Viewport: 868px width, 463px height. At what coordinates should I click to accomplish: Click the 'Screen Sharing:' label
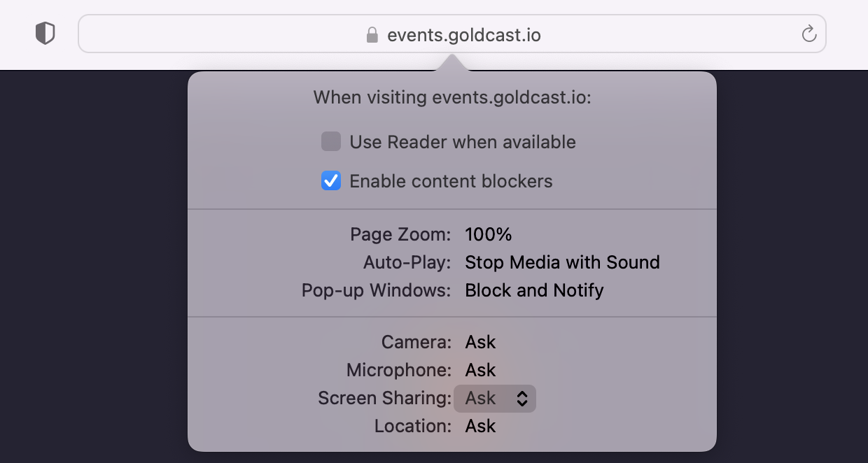pyautogui.click(x=385, y=398)
